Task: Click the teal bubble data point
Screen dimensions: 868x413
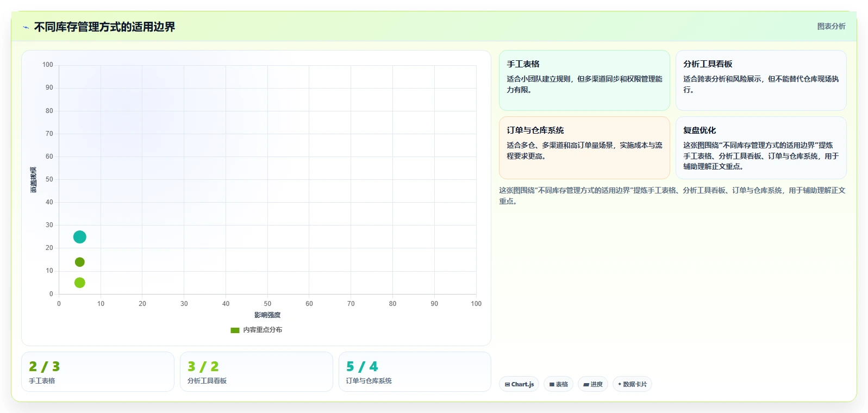Action: coord(79,237)
